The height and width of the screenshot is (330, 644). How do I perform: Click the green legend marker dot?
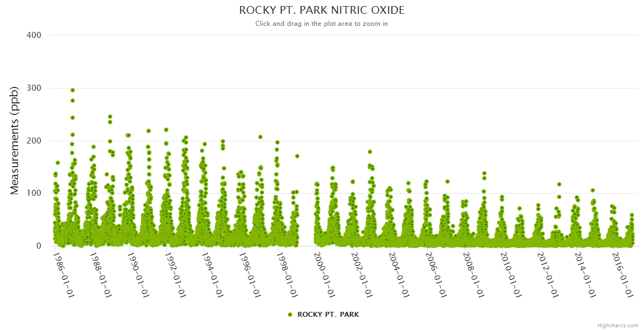tap(290, 315)
